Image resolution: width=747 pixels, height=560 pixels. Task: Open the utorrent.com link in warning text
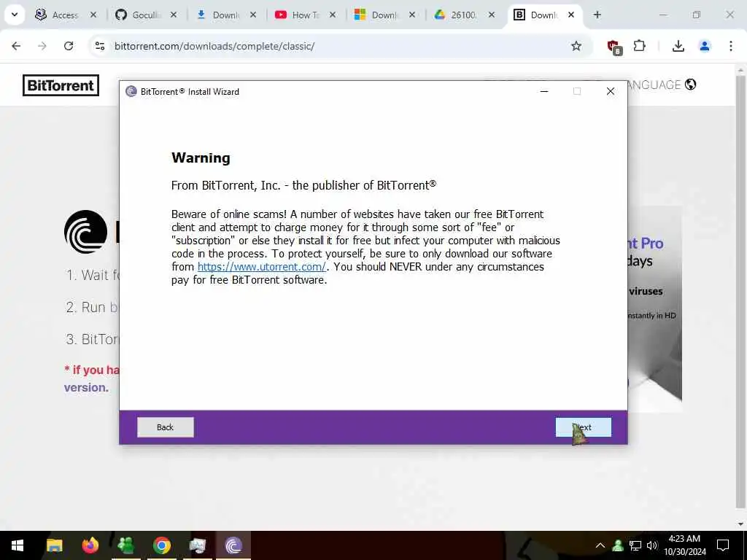click(x=262, y=267)
